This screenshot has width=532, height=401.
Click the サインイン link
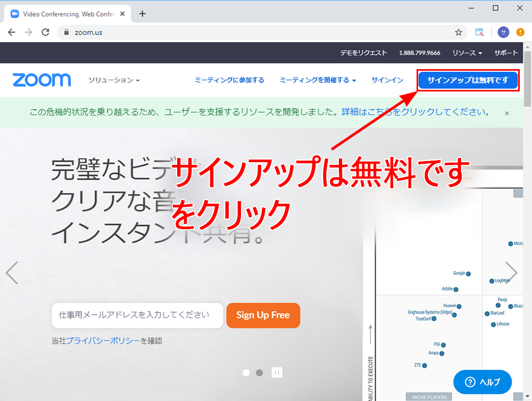tap(387, 80)
